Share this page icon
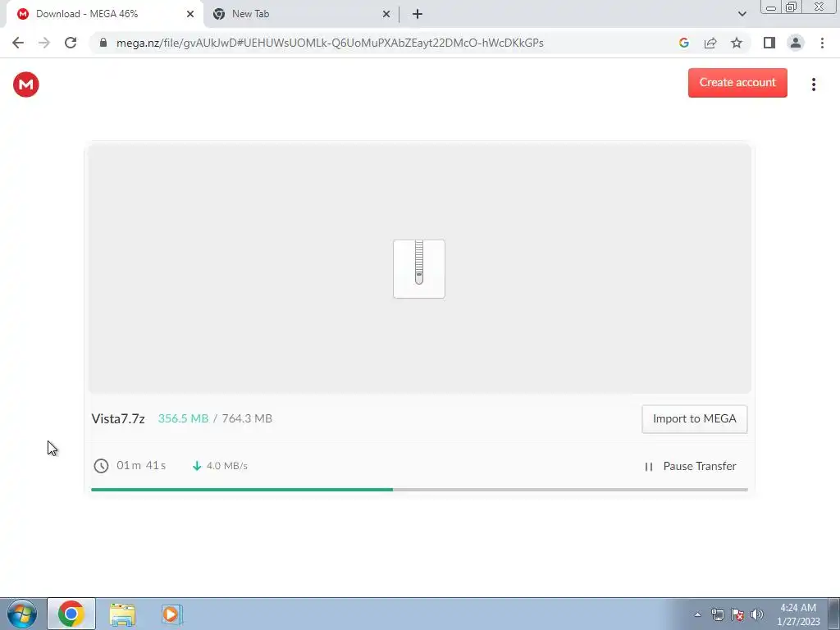 [710, 43]
